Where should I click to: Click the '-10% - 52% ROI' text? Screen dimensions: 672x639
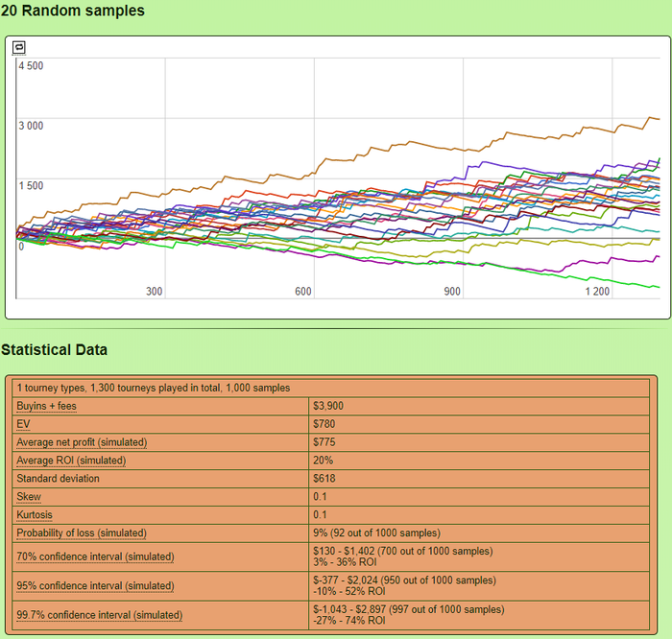[348, 591]
